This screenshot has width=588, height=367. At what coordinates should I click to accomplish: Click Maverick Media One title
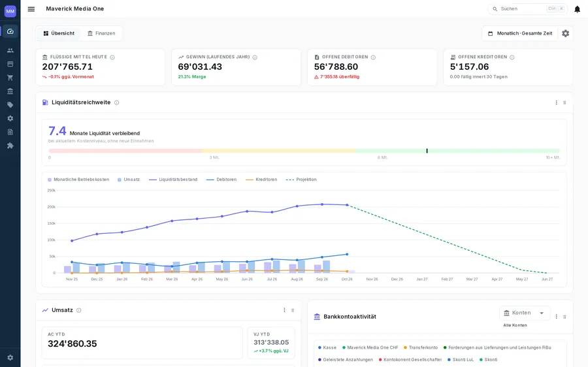(x=75, y=8)
